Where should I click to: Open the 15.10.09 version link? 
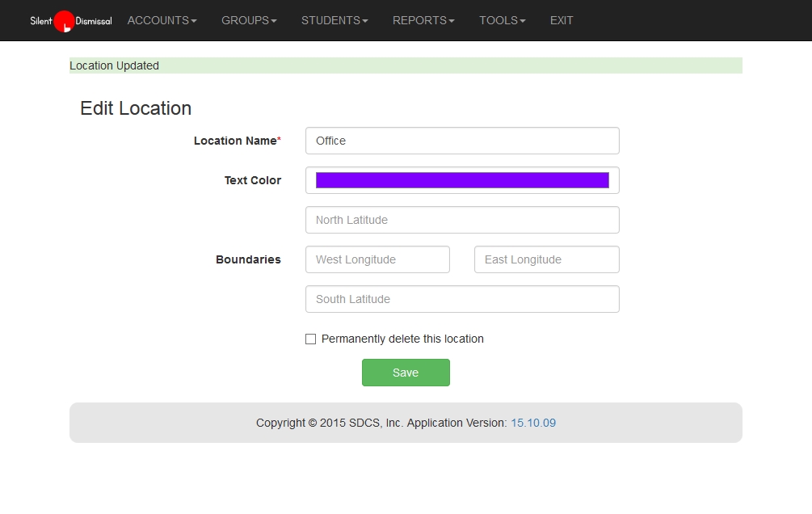tap(532, 423)
